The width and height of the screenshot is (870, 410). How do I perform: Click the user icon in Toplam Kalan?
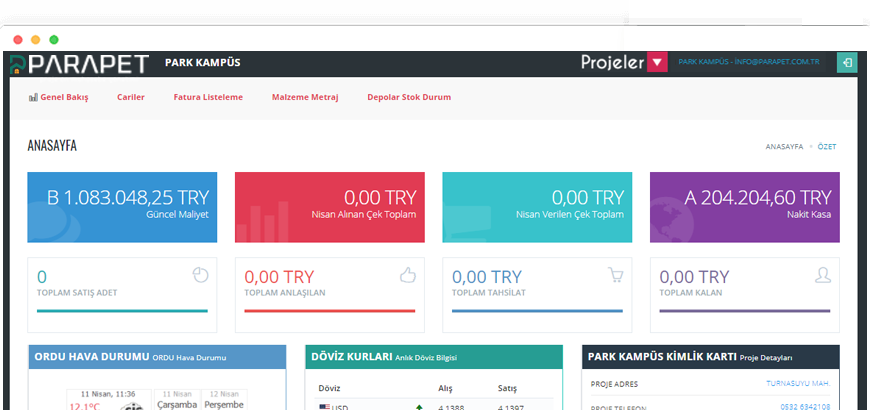pos(823,274)
